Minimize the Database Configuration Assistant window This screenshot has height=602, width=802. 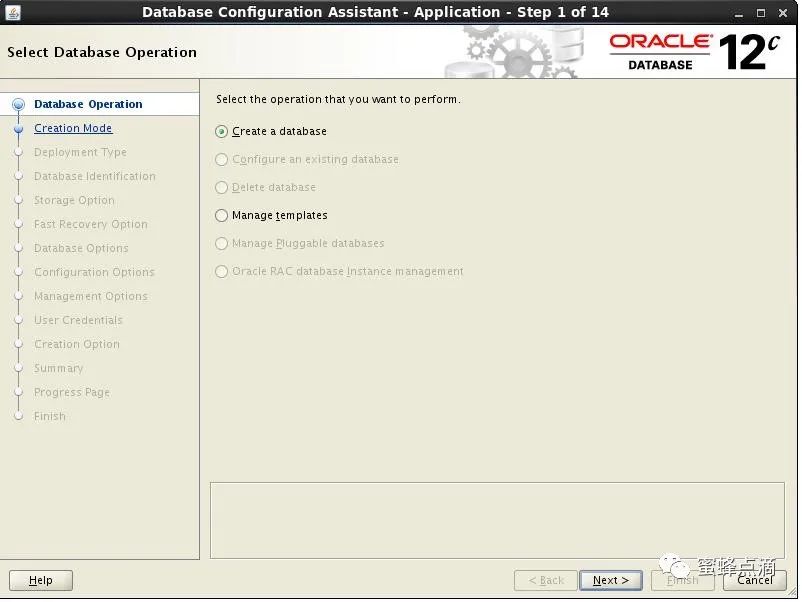click(738, 13)
